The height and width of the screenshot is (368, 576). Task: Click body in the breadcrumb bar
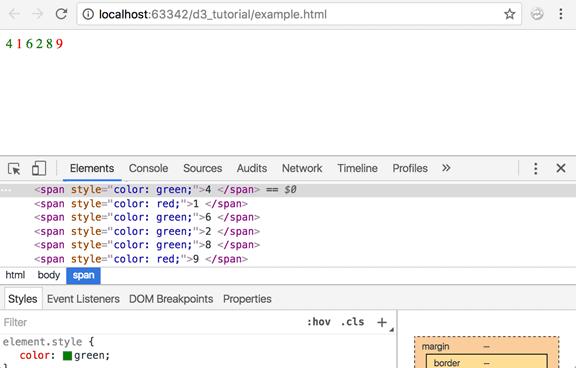(x=48, y=275)
